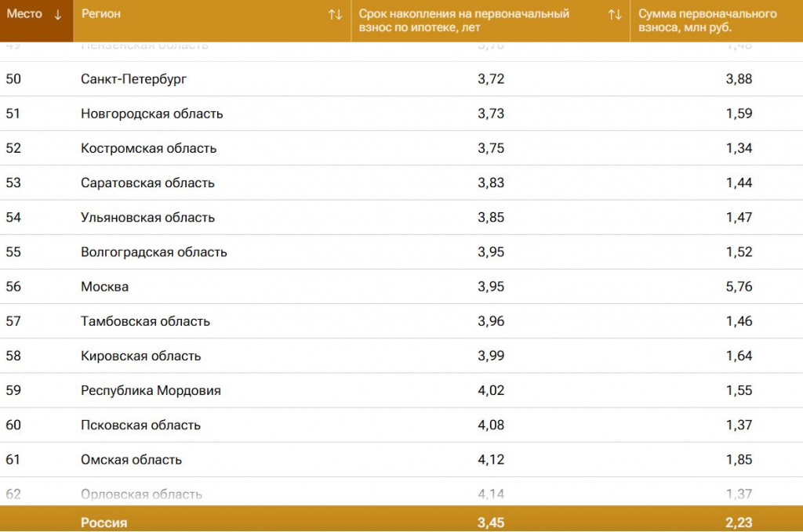Viewport: 803px width, 532px height.
Task: Click the Тамбовская область entry
Action: click(145, 321)
